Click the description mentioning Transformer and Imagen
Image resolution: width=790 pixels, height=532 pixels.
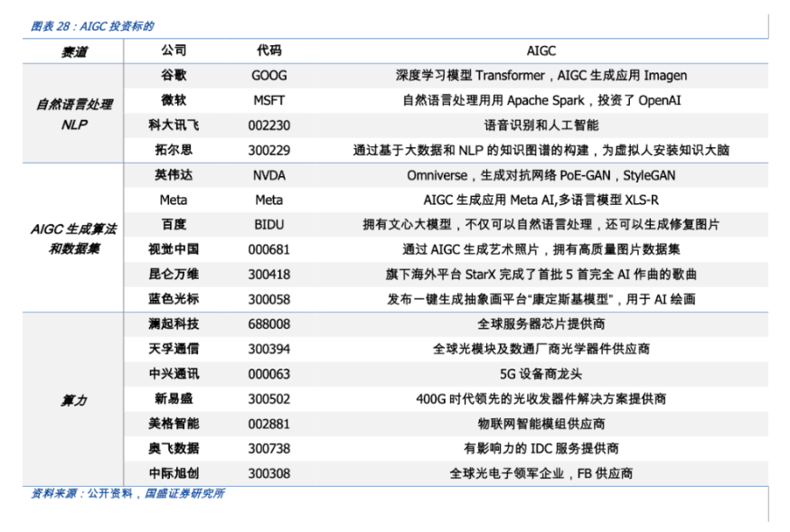click(x=541, y=76)
